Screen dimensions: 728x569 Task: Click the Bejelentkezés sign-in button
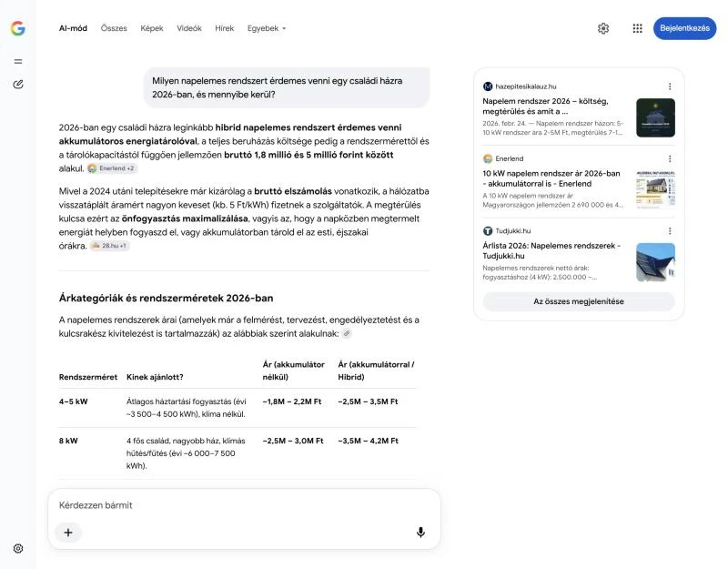(685, 28)
